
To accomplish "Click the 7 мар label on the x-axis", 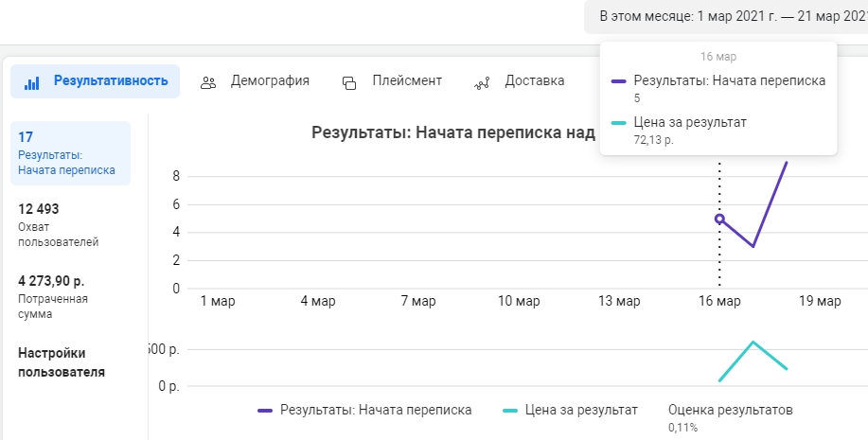I will pyautogui.click(x=418, y=301).
